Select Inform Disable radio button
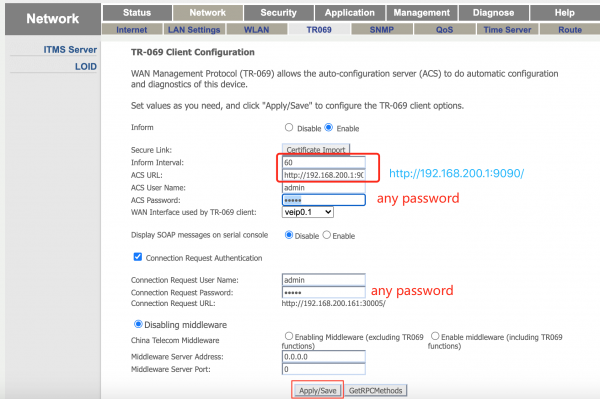The width and height of the screenshot is (600, 399). [289, 127]
